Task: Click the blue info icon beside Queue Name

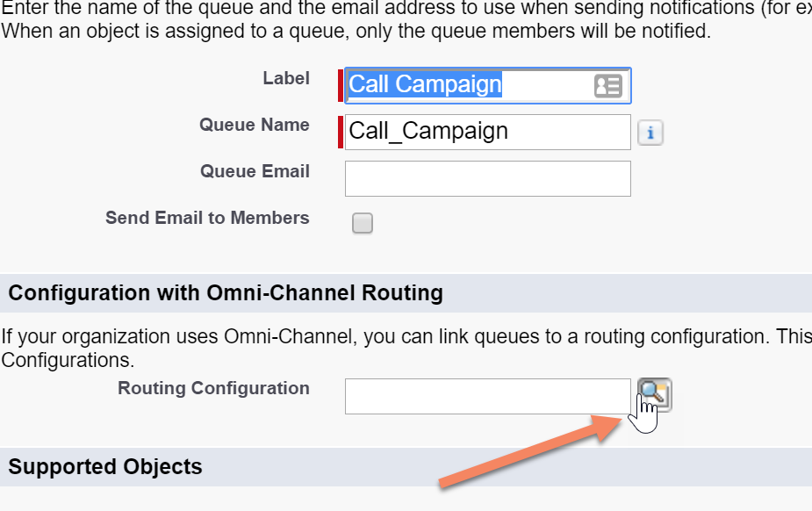Action: [x=650, y=133]
